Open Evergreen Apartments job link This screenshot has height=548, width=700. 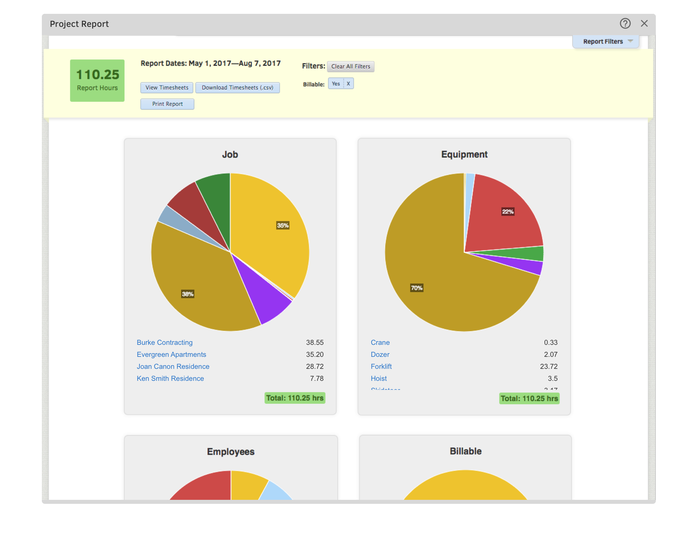coord(171,354)
